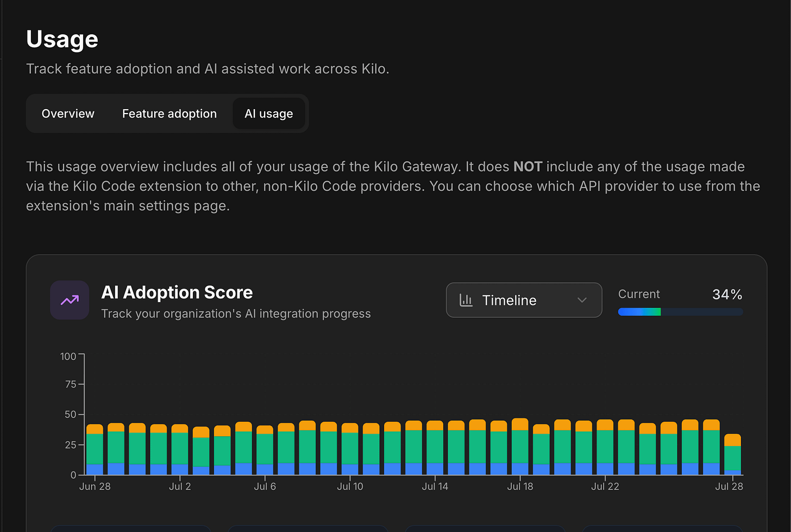Image resolution: width=791 pixels, height=532 pixels.
Task: Select the AI usage tab
Action: click(269, 114)
